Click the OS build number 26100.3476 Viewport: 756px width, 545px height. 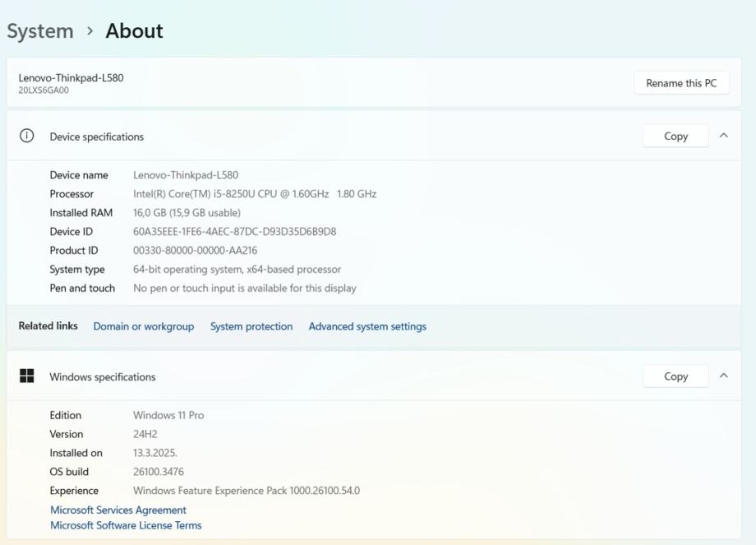tap(159, 472)
